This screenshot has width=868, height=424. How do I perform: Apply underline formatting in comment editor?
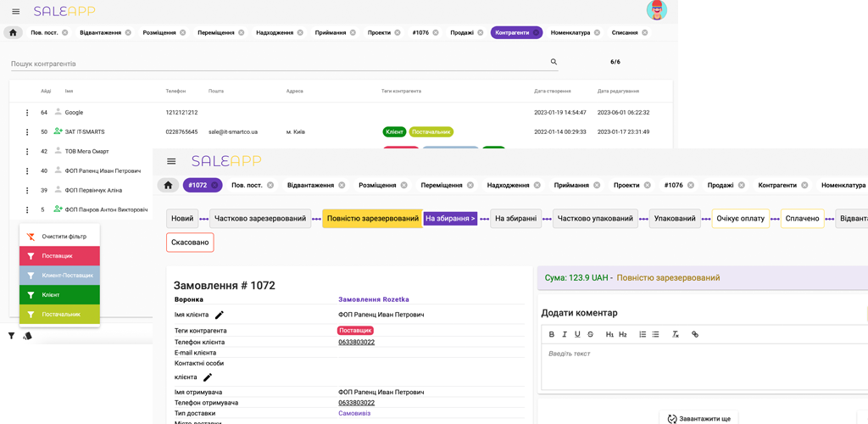[577, 334]
